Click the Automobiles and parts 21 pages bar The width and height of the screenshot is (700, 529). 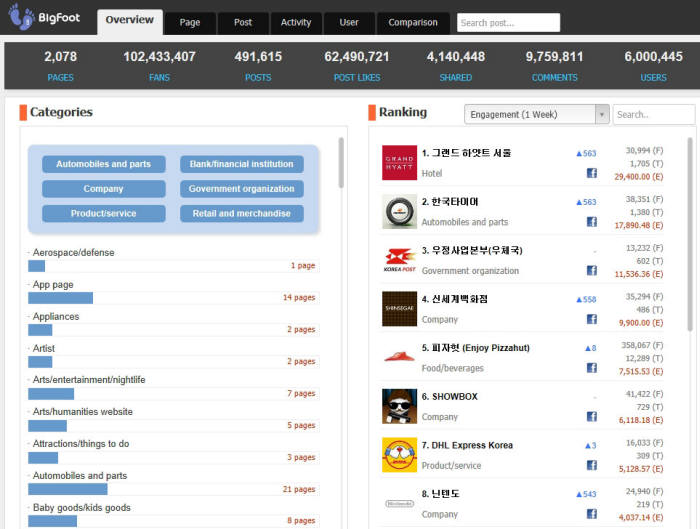[x=68, y=489]
